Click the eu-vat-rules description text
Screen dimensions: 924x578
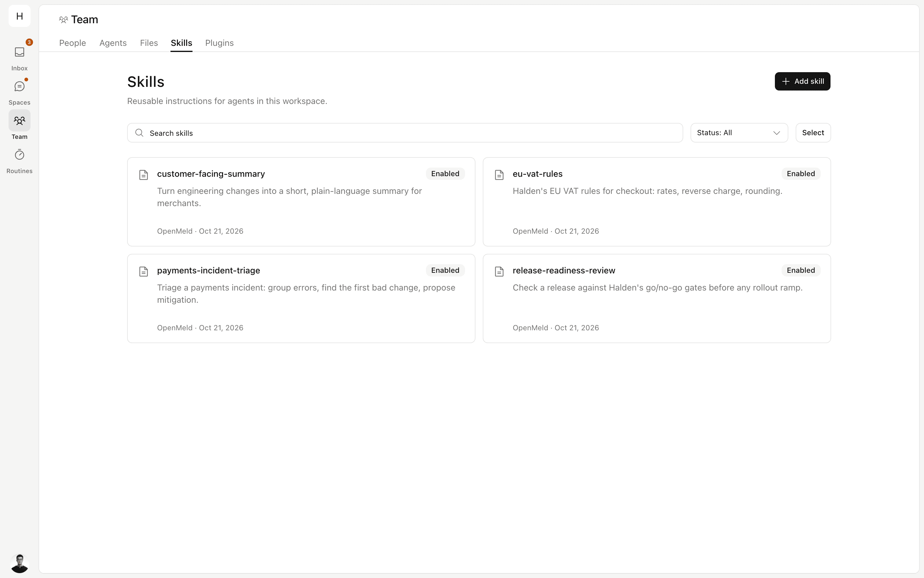coord(647,191)
